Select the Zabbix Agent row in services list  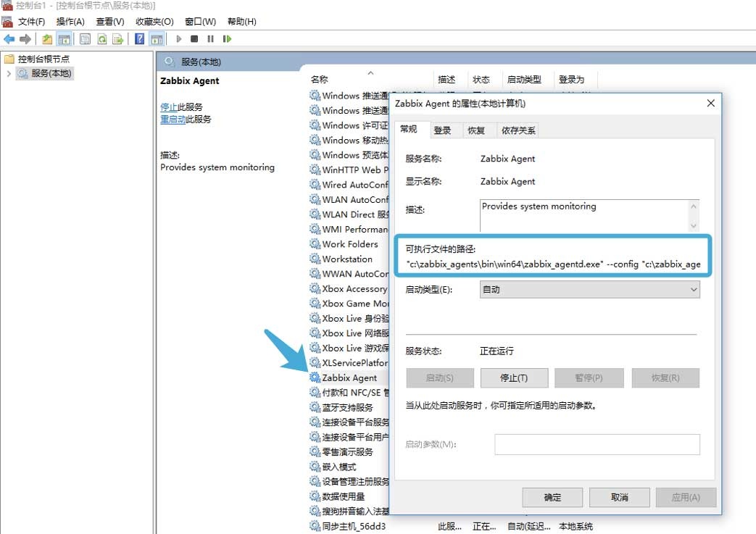349,377
